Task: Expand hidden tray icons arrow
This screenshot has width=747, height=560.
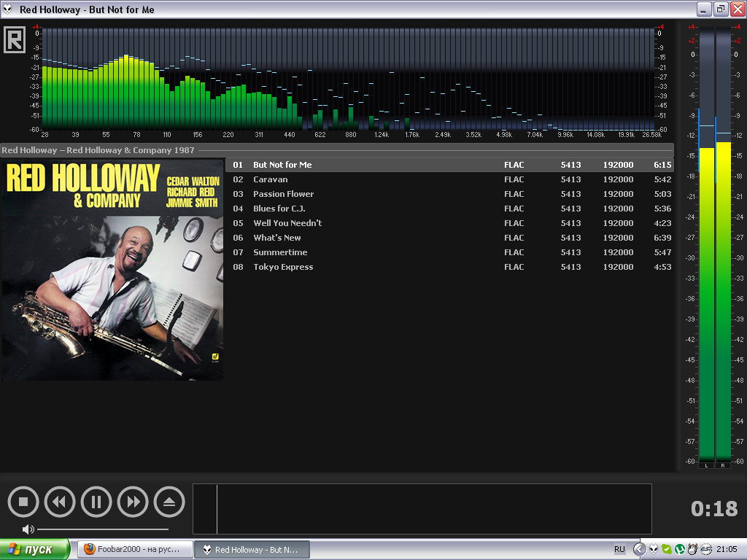Action: (639, 550)
